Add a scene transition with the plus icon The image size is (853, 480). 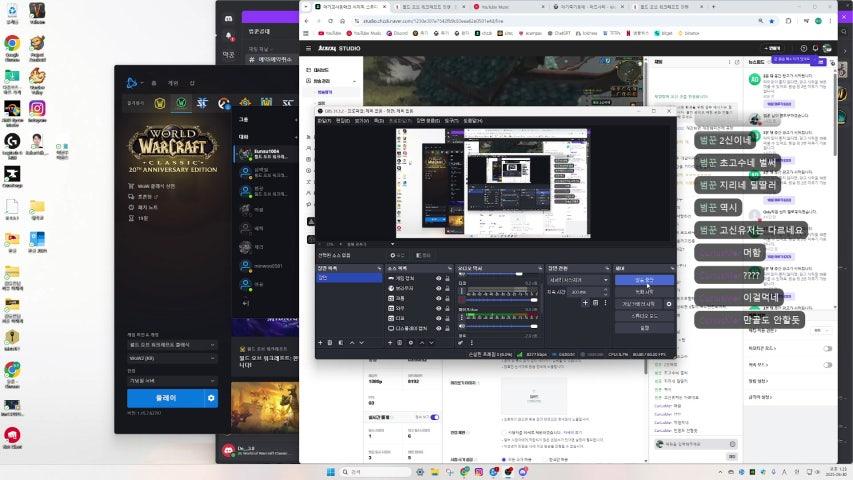click(x=585, y=303)
